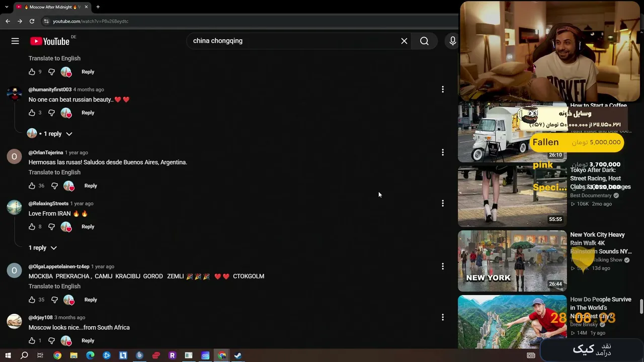
Task: Reply to the comment with 9 likes
Action: point(88,72)
